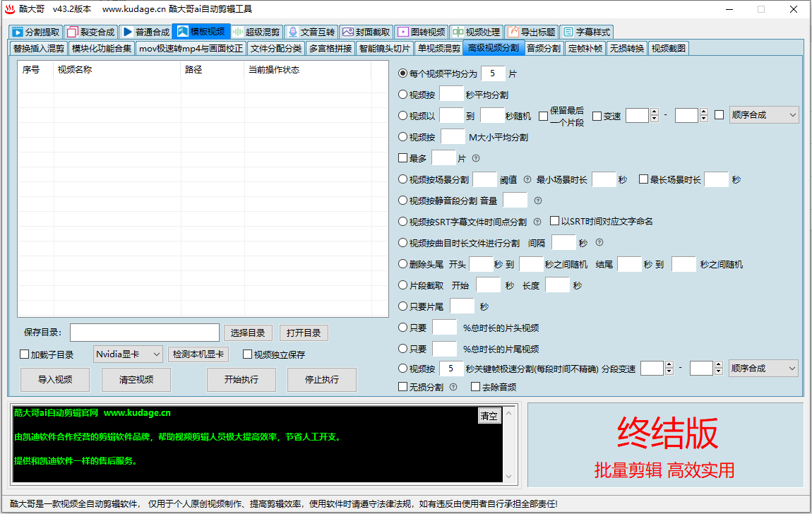Click the 停止执行 button
Viewport: 812px width, 514px height.
click(322, 379)
